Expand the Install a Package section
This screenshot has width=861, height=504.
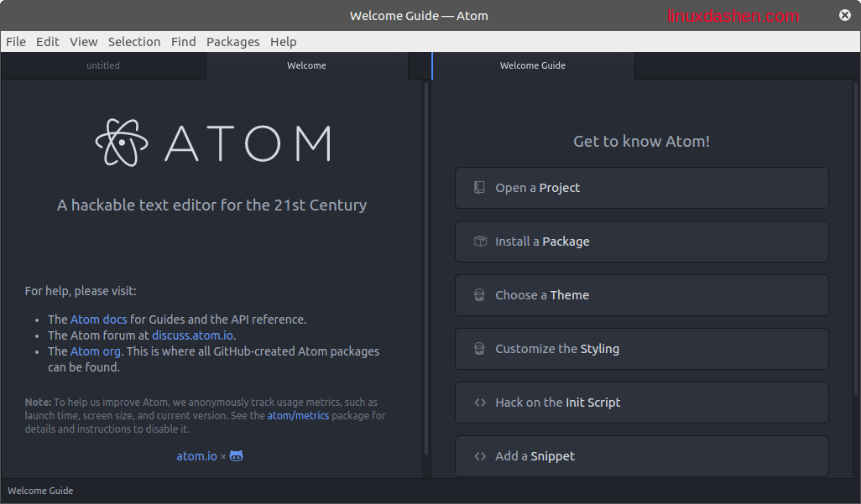[x=641, y=242]
